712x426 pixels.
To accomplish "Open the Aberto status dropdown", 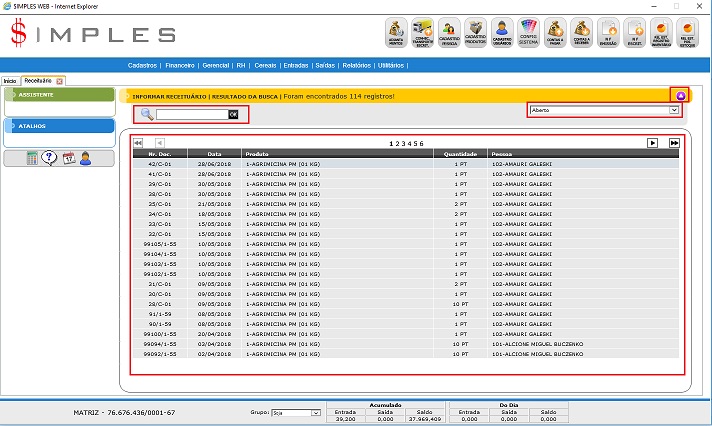I will click(605, 110).
